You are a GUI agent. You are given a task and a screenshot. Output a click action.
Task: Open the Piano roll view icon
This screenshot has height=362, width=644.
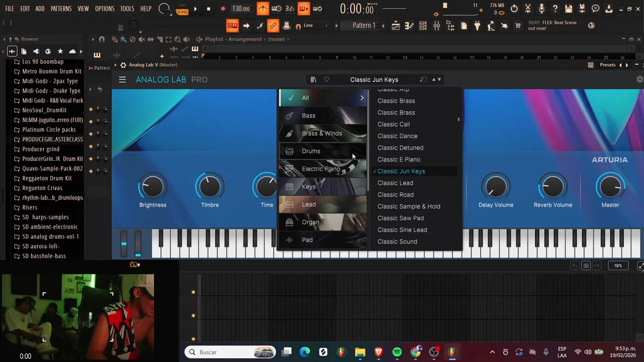pos(410,26)
